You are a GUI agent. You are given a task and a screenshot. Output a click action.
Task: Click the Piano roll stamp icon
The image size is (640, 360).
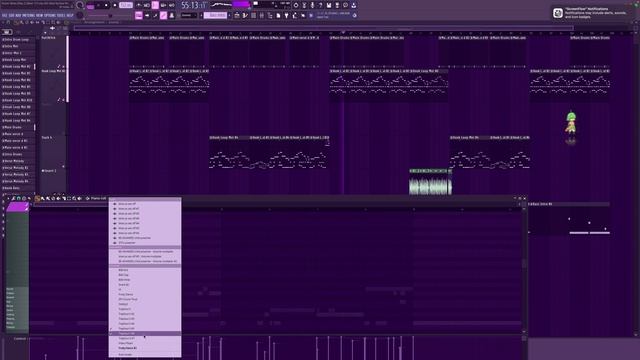click(x=24, y=198)
